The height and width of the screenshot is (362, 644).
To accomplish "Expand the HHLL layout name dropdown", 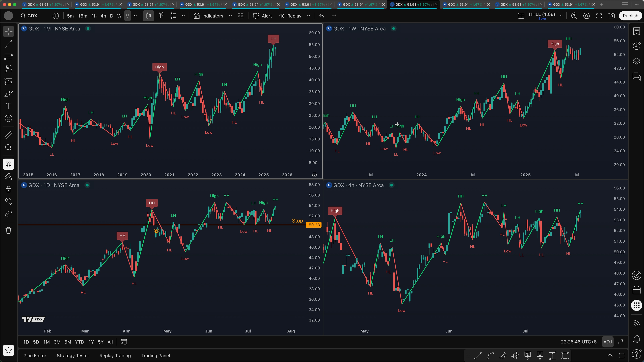I will coord(561,16).
